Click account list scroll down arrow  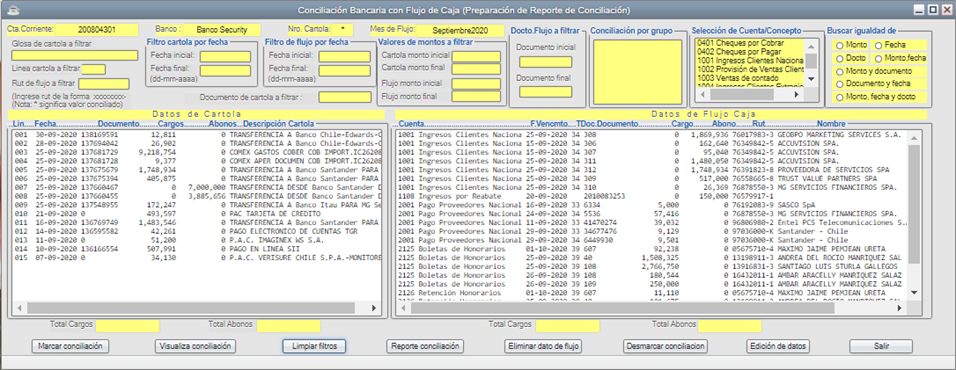[x=812, y=79]
